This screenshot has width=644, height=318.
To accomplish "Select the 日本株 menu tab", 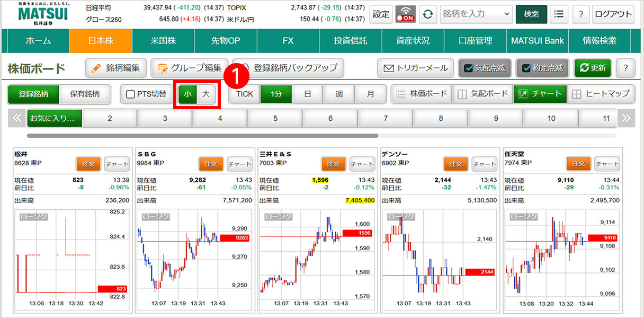I will (101, 41).
